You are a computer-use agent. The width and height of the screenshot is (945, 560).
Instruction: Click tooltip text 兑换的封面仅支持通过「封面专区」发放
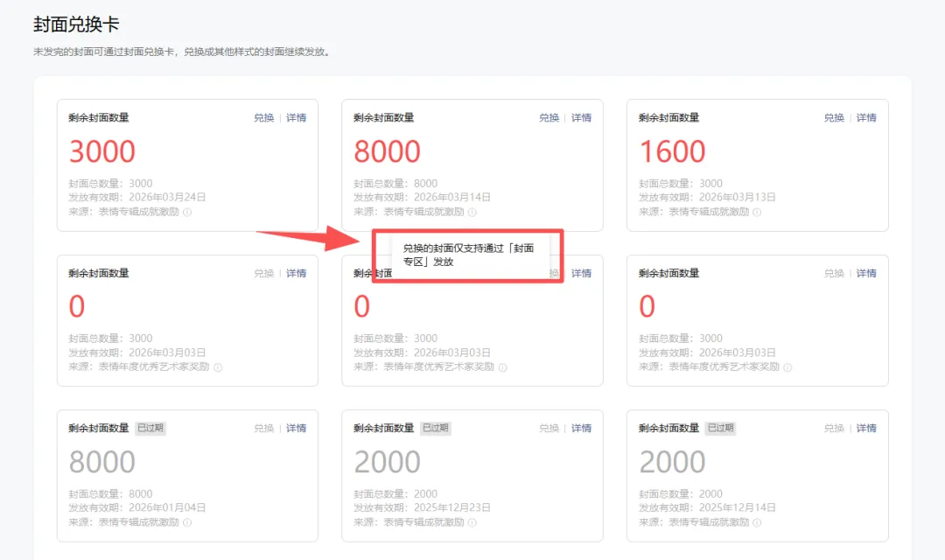[x=467, y=255]
